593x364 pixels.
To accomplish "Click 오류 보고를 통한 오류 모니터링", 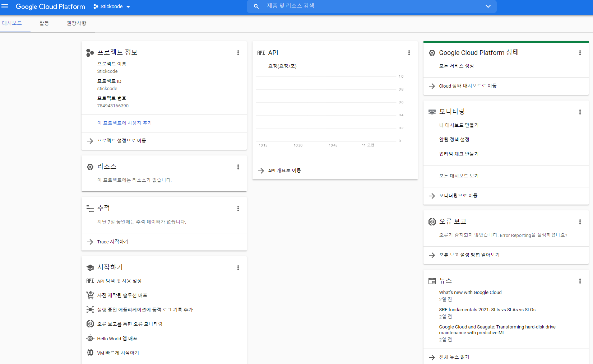I will [x=130, y=324].
